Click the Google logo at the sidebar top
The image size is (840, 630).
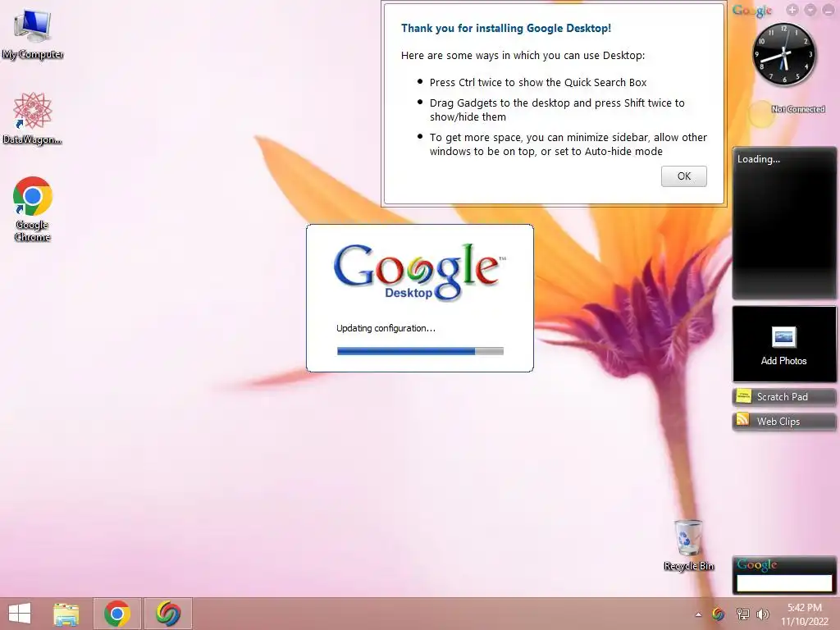point(752,10)
